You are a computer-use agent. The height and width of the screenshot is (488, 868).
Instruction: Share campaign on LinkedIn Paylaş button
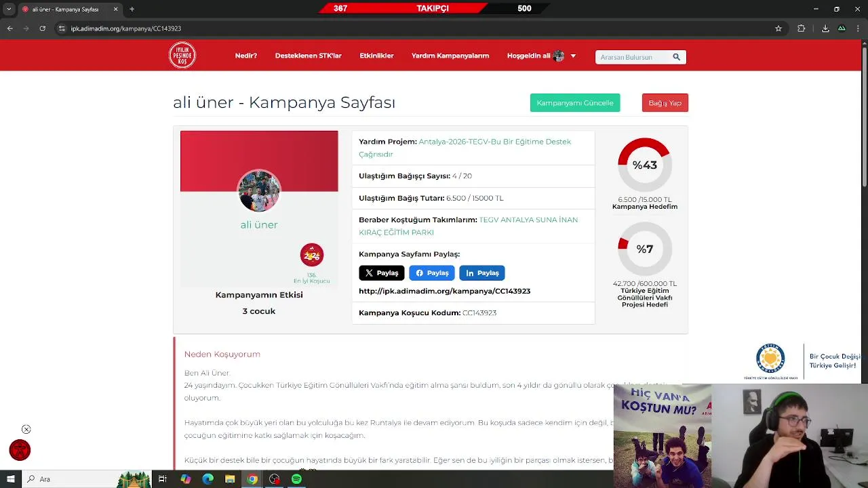click(482, 272)
